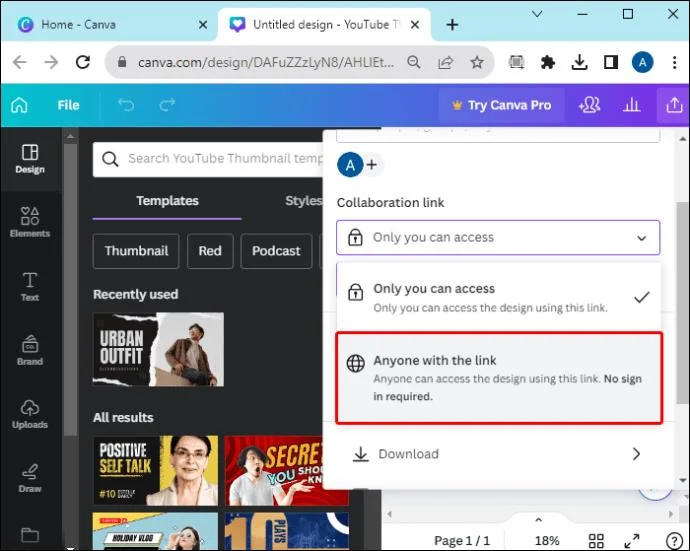The height and width of the screenshot is (551, 690).
Task: Bookmark this page with the star
Action: pyautogui.click(x=477, y=62)
